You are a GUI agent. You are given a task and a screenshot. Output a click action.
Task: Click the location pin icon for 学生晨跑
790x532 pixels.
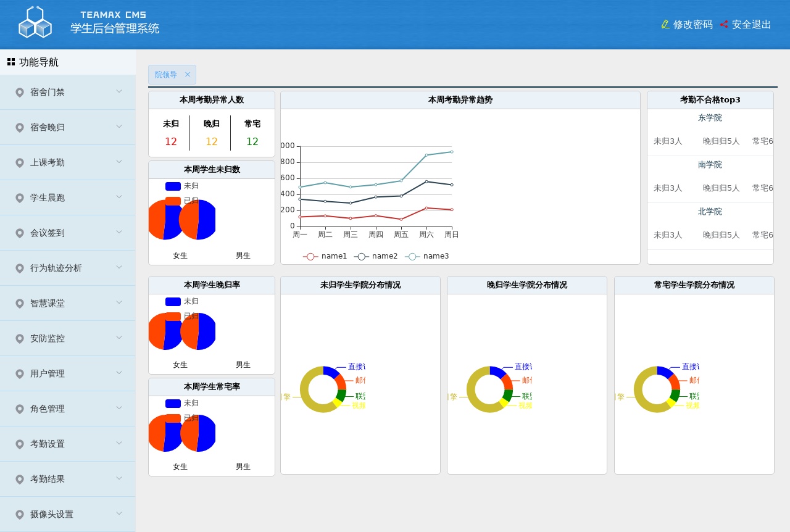pos(20,198)
